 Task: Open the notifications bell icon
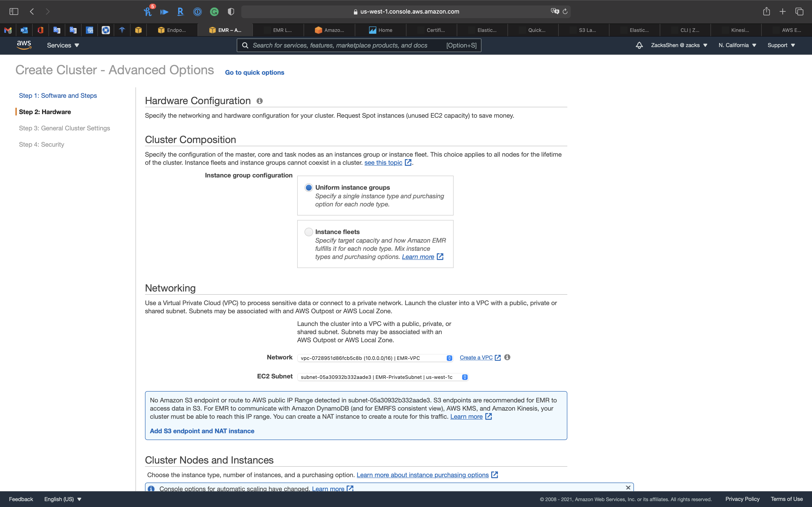click(x=639, y=45)
